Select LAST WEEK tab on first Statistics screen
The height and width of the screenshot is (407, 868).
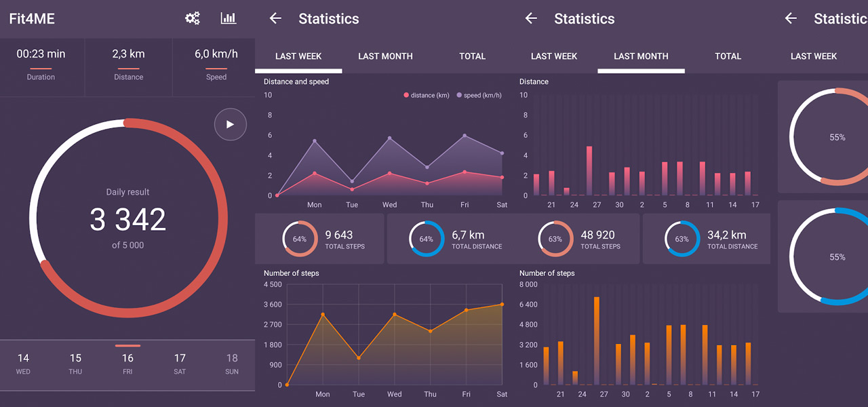(298, 56)
